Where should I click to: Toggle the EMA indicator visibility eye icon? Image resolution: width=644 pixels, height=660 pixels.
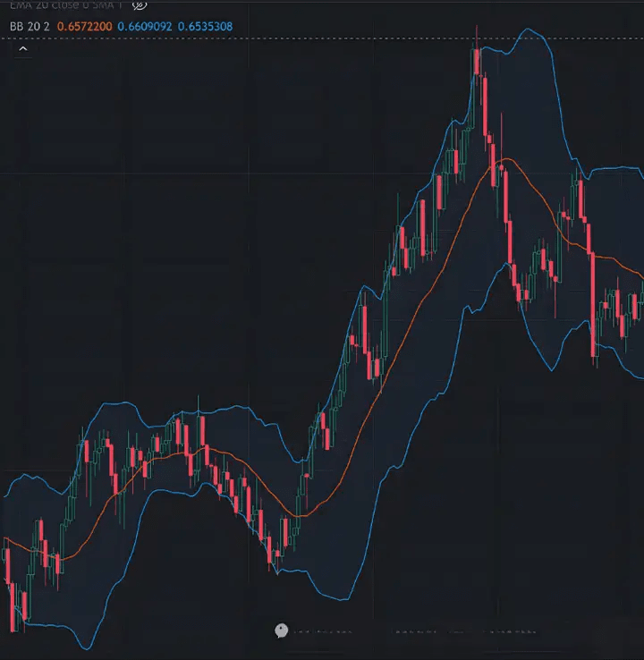point(140,5)
